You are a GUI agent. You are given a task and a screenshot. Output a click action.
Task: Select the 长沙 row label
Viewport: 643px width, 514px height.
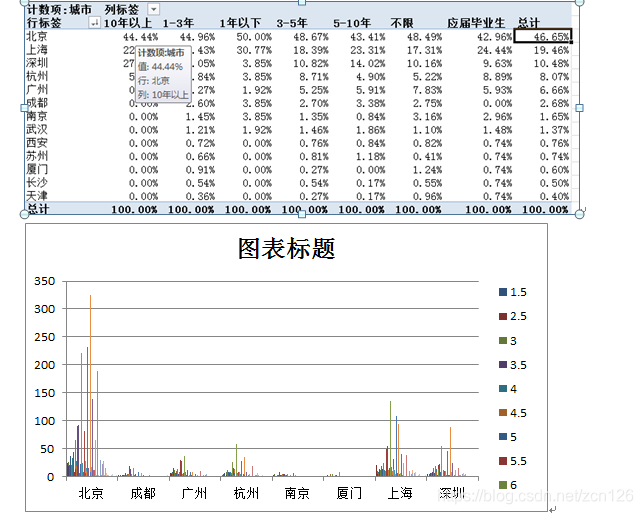click(37, 183)
